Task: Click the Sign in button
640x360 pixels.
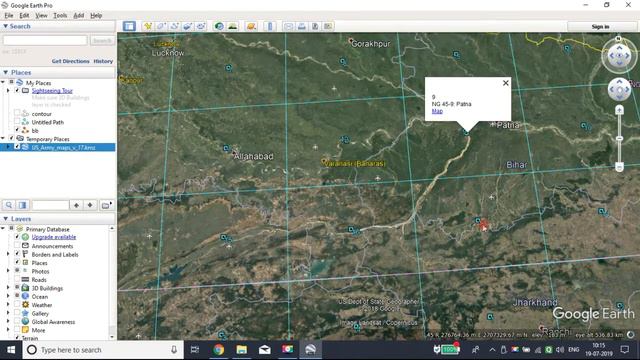Action: pos(600,27)
